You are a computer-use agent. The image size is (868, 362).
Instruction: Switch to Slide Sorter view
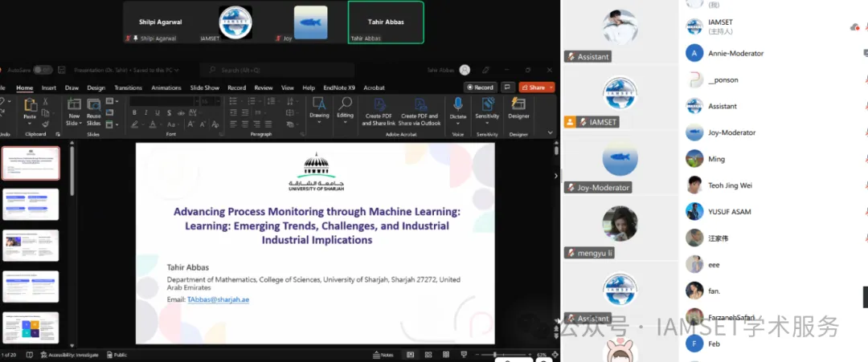pos(428,355)
